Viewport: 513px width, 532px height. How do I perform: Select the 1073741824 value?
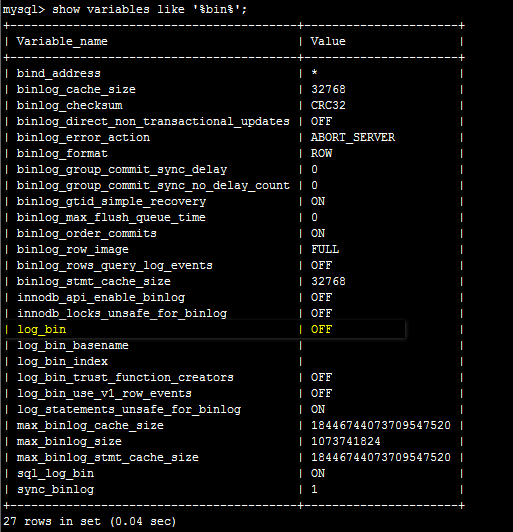346,441
